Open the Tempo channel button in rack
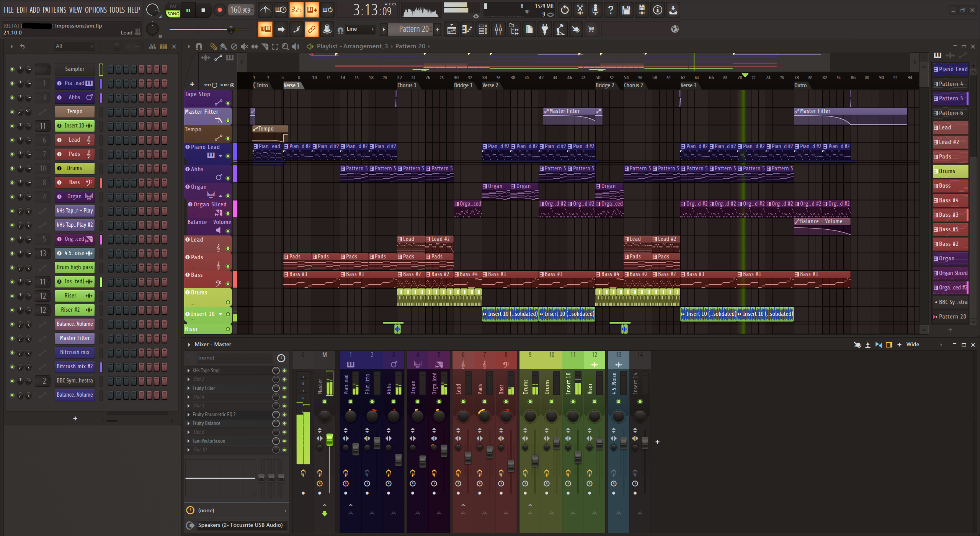The image size is (980, 536). pos(75,112)
